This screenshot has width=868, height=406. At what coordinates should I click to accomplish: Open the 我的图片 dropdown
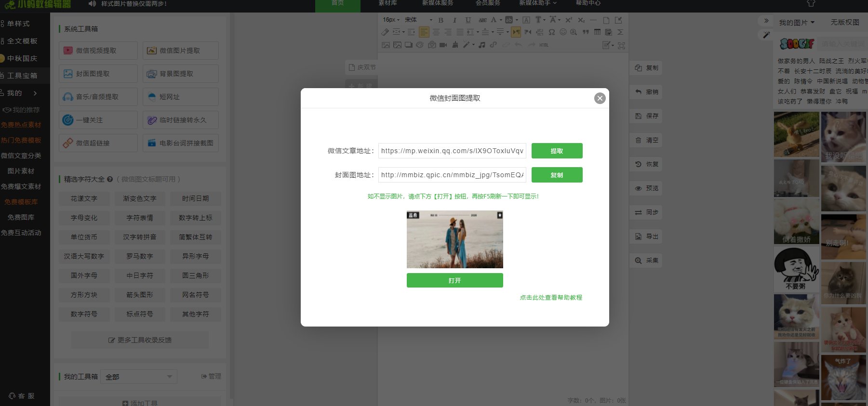click(x=797, y=23)
